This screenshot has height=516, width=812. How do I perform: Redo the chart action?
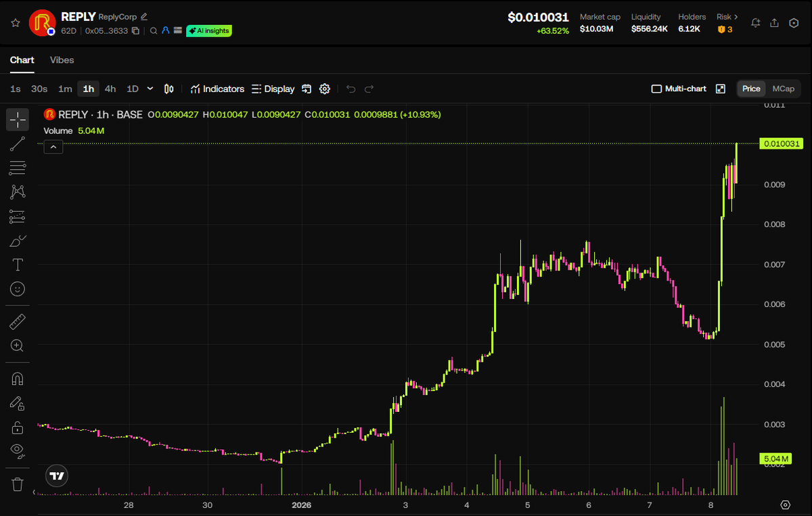coord(369,89)
